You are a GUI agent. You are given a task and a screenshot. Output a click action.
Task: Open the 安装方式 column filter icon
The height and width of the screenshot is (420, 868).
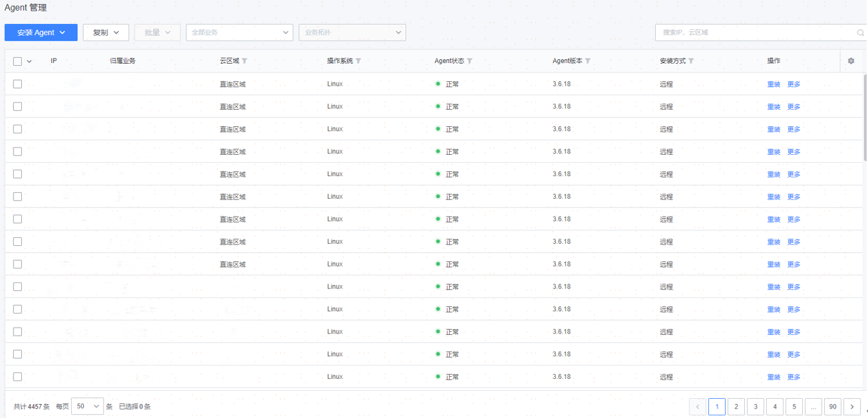(691, 61)
